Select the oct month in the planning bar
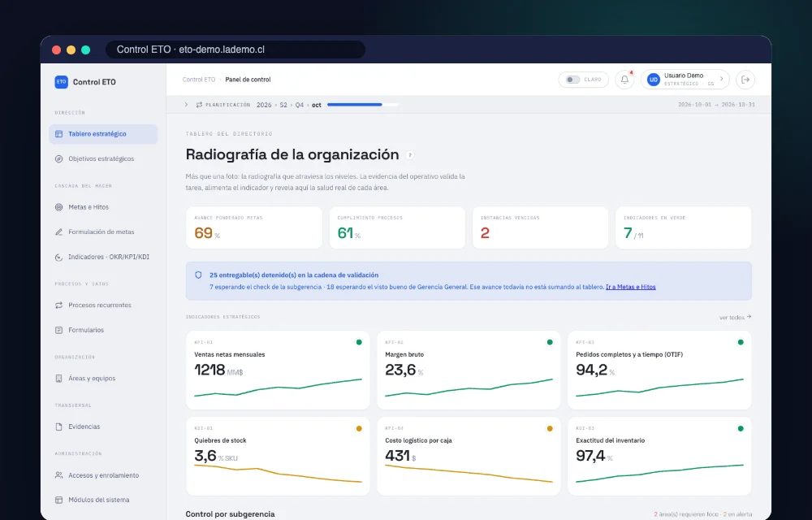Viewport: 812px width, 520px height. (317, 105)
